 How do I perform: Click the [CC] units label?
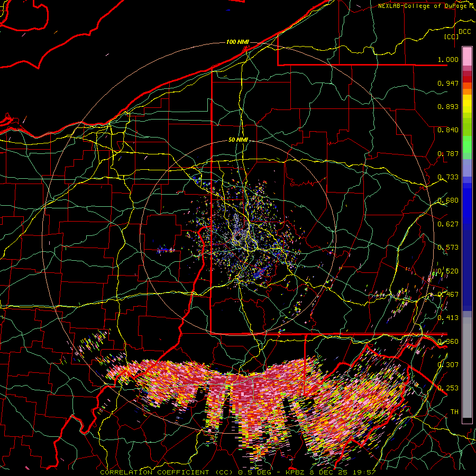coord(452,36)
